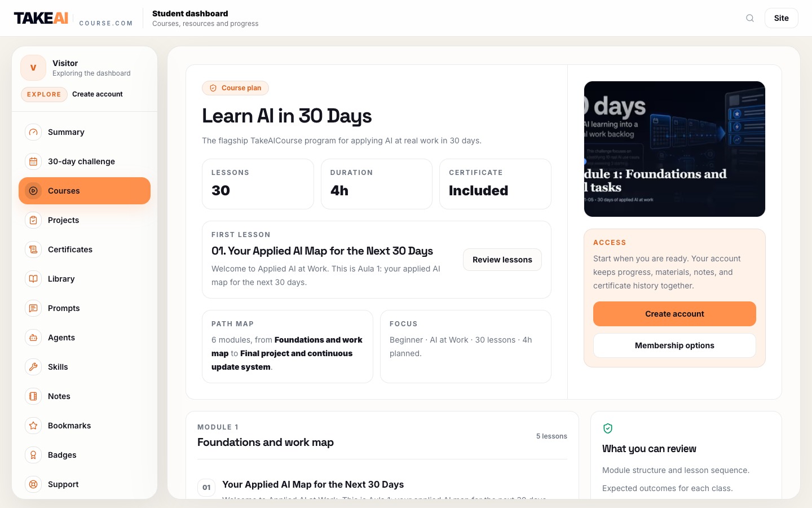Image resolution: width=812 pixels, height=508 pixels.
Task: Open the course video thumbnail
Action: (x=674, y=149)
